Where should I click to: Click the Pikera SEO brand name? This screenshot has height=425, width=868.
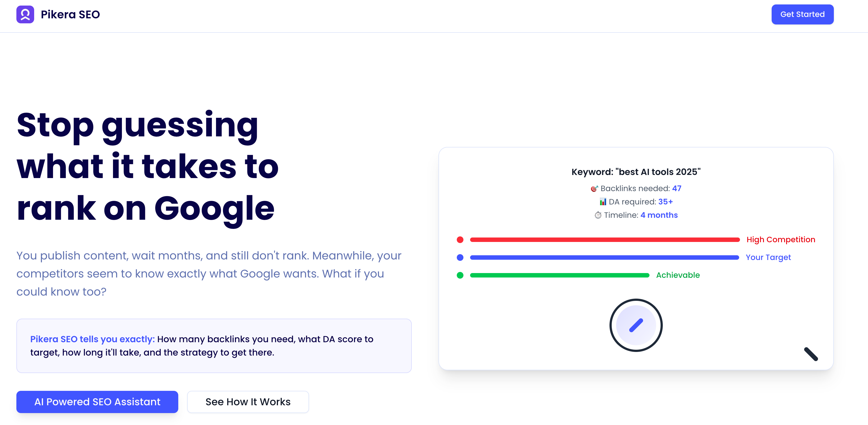click(x=70, y=14)
